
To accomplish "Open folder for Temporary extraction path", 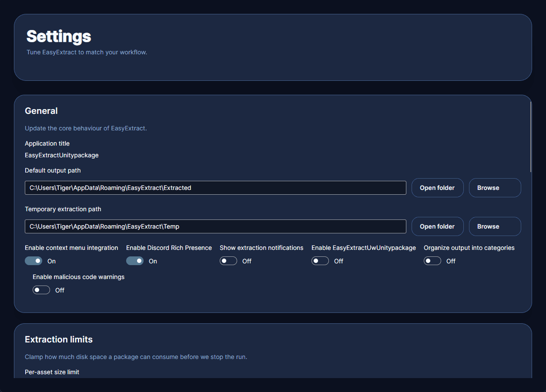I will [x=437, y=226].
